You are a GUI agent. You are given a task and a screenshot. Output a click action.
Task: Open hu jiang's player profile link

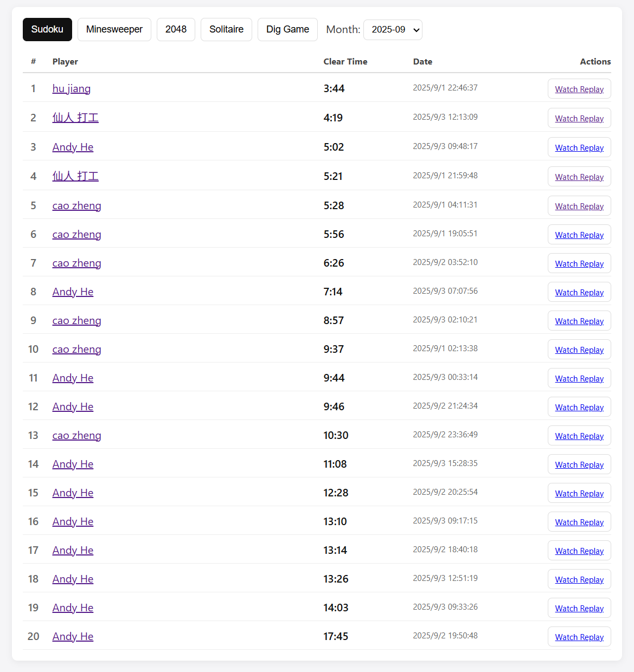[x=72, y=88]
